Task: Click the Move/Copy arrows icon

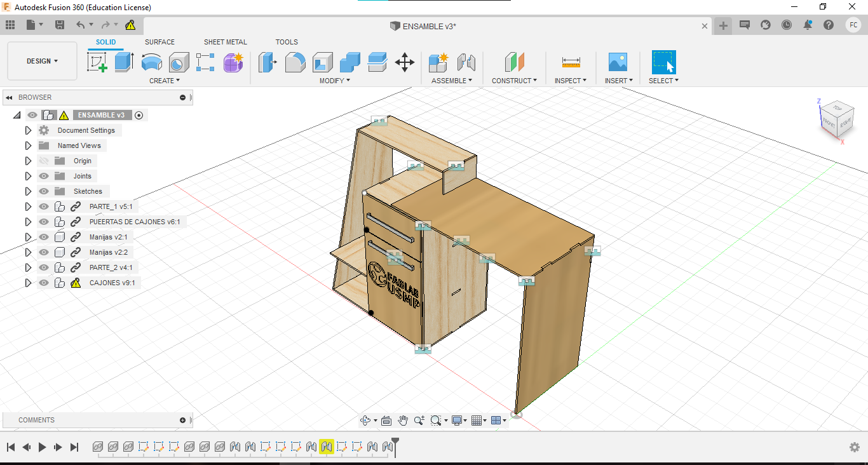Action: (x=405, y=62)
